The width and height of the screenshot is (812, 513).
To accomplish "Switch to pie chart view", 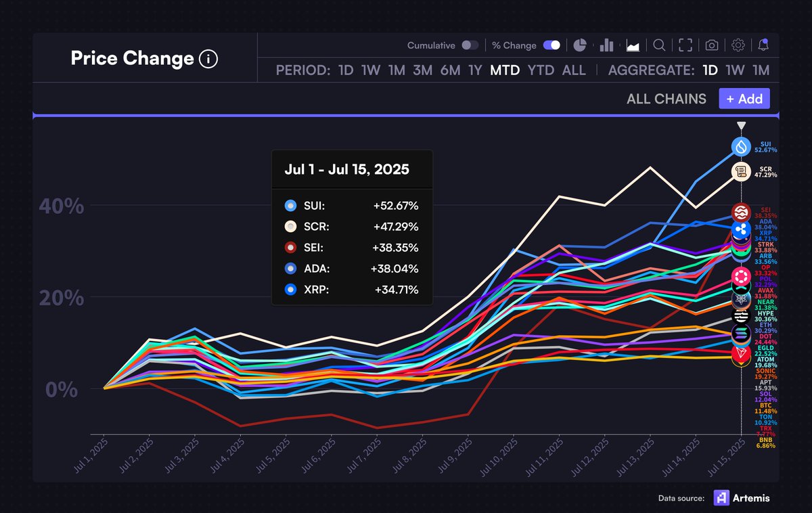I will pyautogui.click(x=580, y=45).
